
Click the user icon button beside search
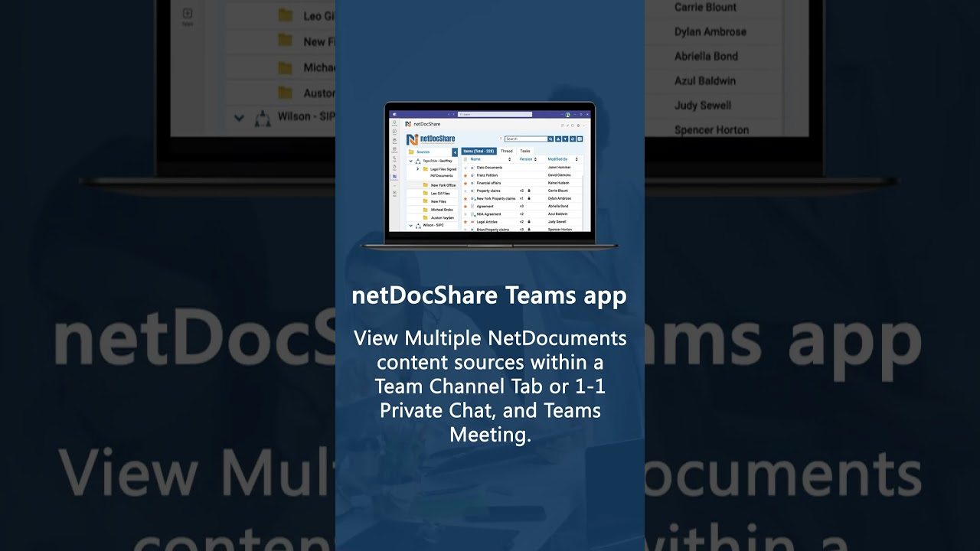coord(557,139)
